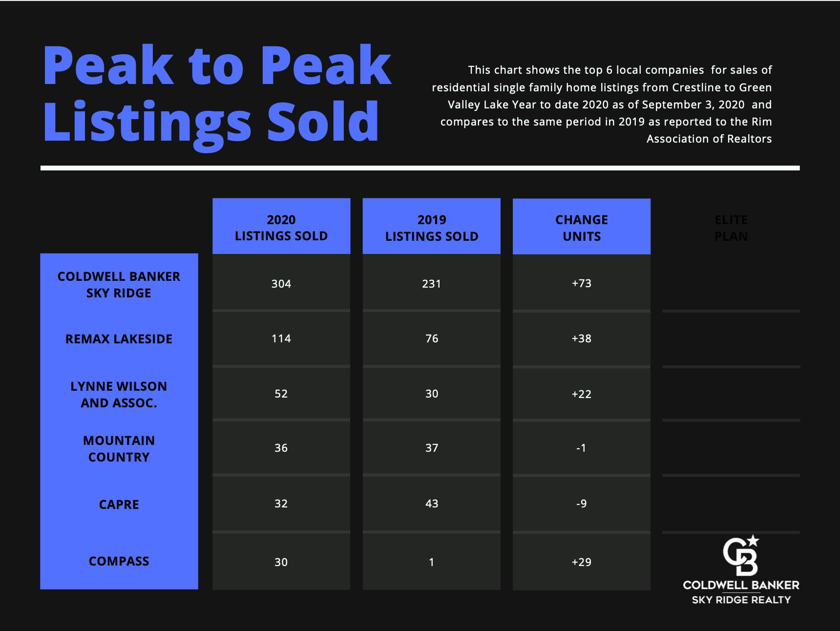The image size is (840, 631).
Task: Click the 114 value for Remax Lakeside
Action: click(x=281, y=339)
